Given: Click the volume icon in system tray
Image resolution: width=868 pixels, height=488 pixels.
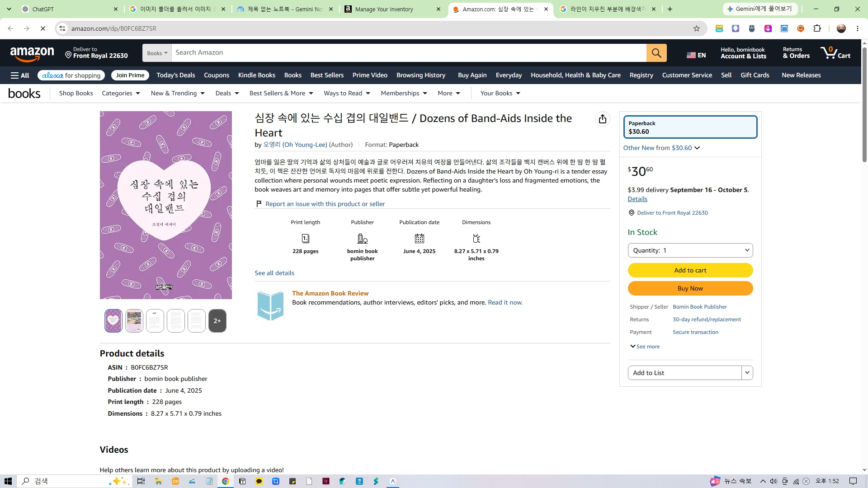Looking at the screenshot, I should click(774, 481).
